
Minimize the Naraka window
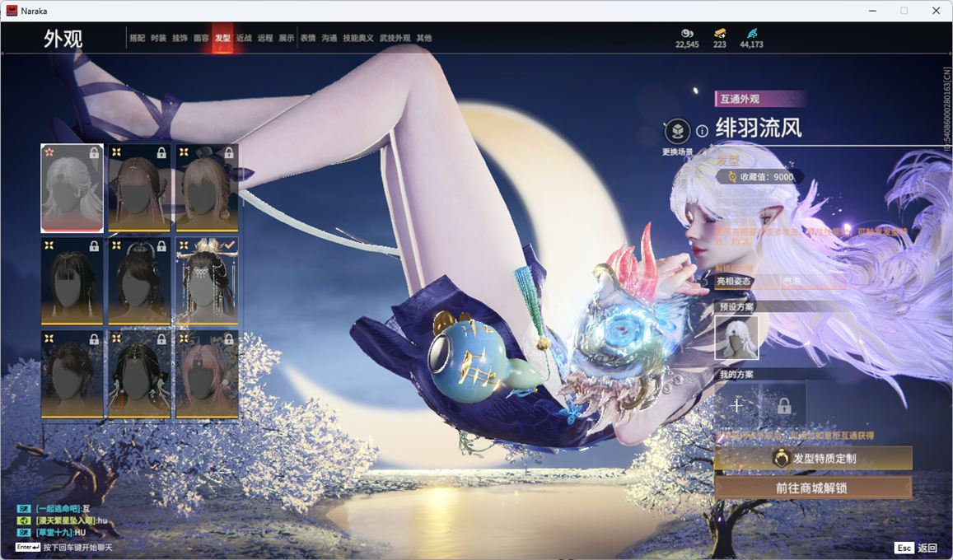pos(873,11)
